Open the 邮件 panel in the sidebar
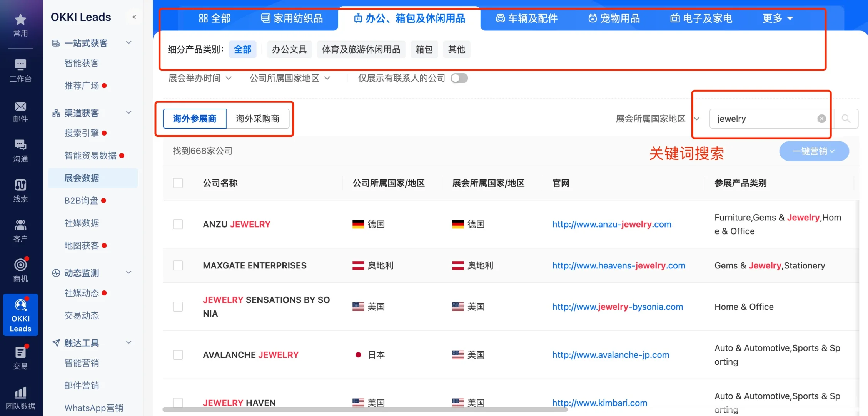Image resolution: width=868 pixels, height=416 pixels. (x=20, y=112)
